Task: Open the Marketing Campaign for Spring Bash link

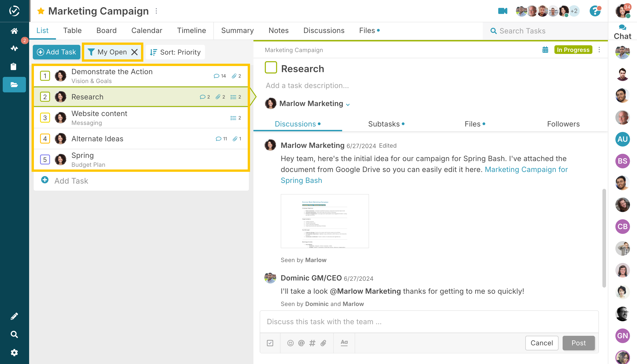Action: click(x=526, y=169)
